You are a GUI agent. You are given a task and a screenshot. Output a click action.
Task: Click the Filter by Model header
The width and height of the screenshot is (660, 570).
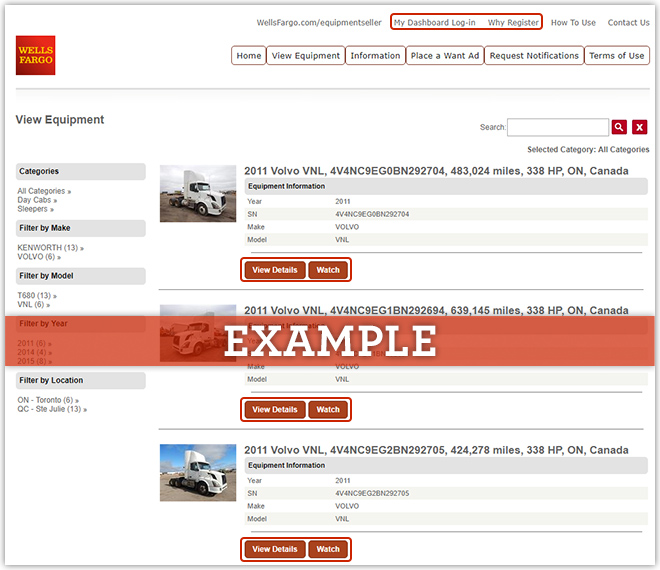[x=81, y=276]
